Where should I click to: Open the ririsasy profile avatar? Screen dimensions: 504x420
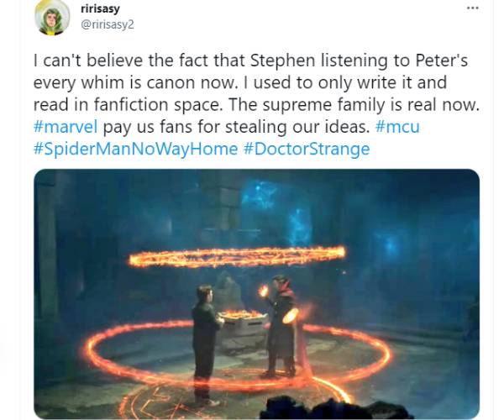52,18
